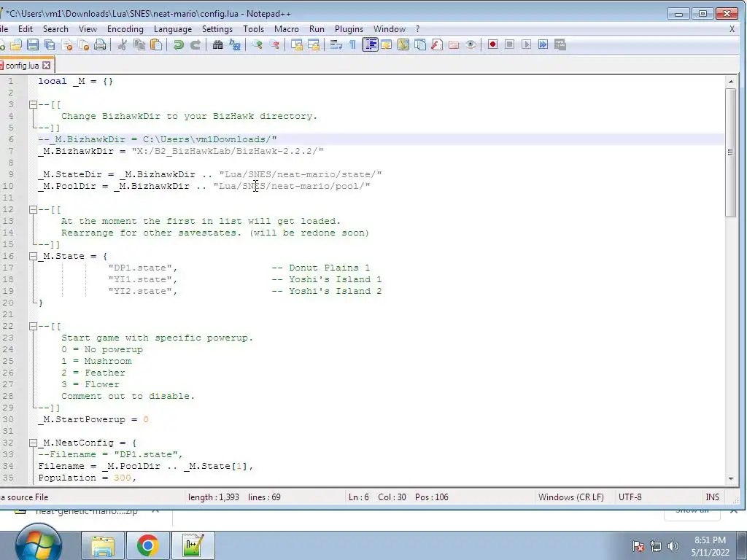Zoom in using the toolbar icon
747x560 pixels.
[x=258, y=44]
